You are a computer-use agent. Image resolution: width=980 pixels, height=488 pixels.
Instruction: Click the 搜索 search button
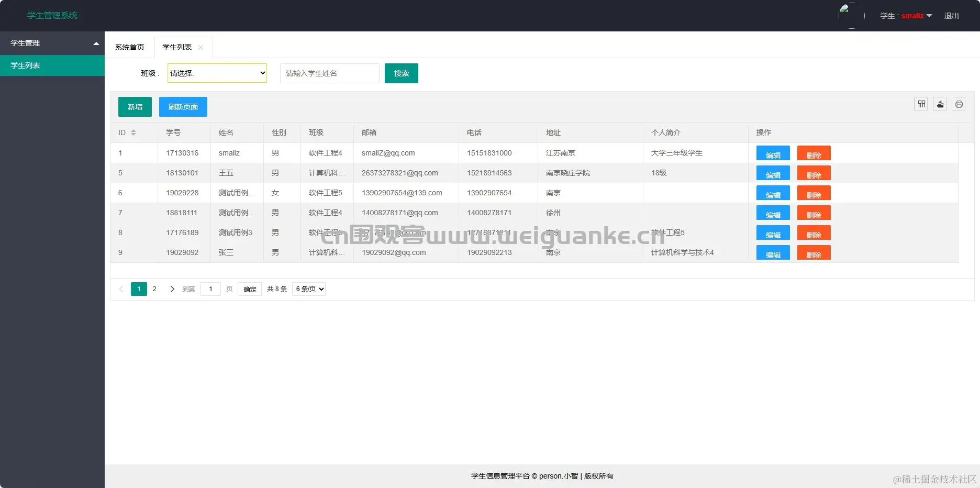[x=402, y=73]
